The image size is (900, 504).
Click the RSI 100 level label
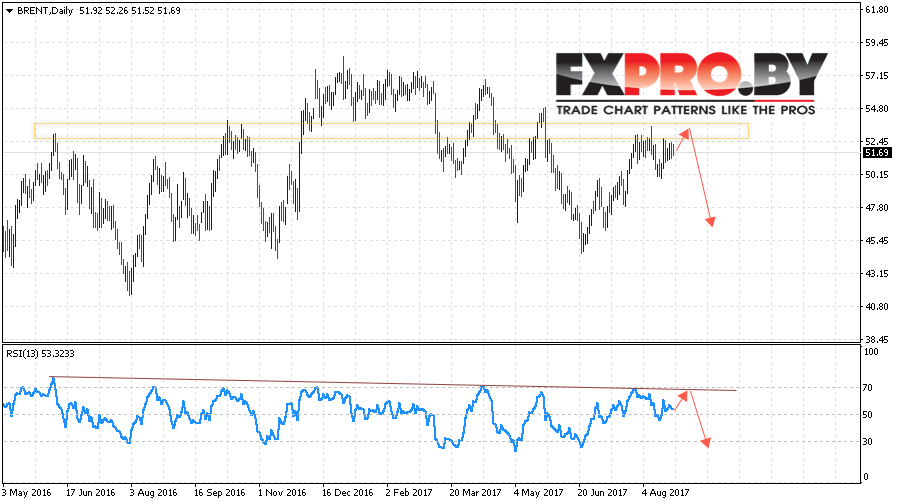871,352
